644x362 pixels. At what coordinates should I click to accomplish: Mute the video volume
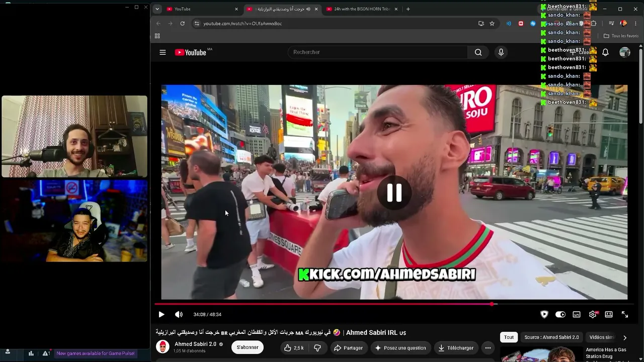pos(179,315)
